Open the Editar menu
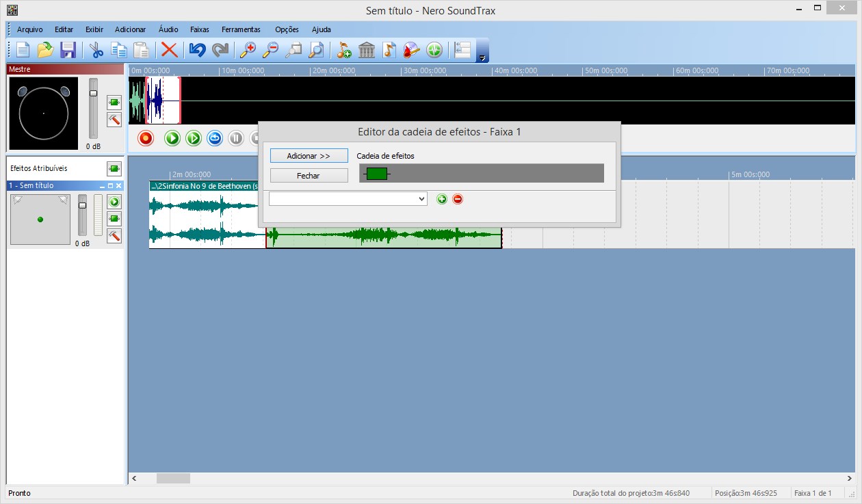Viewport: 862px width, 504px height. coord(64,29)
